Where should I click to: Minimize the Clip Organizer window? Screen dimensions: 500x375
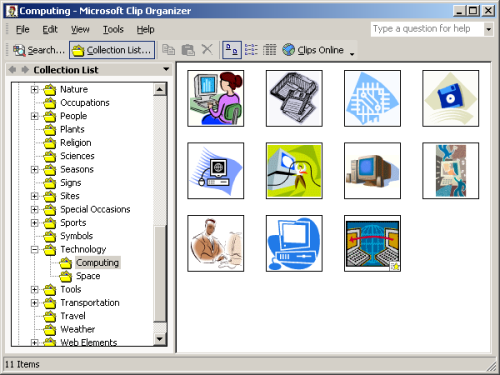pyautogui.click(x=459, y=11)
